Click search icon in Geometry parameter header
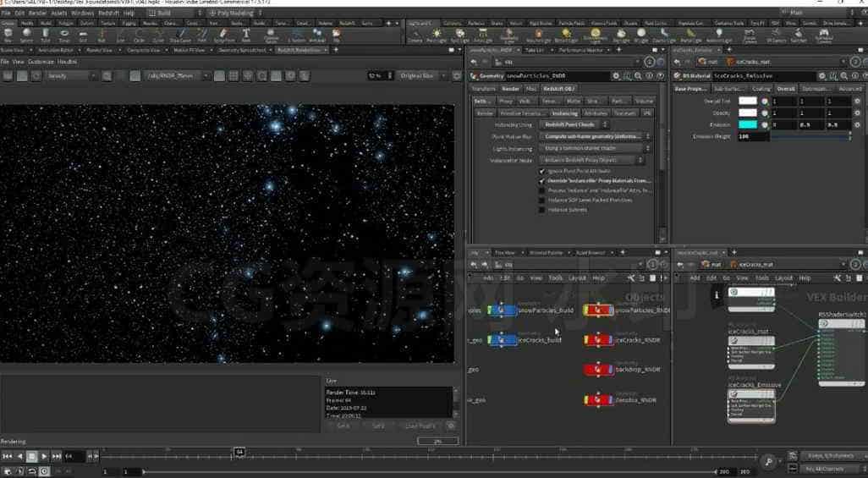Image resolution: width=868 pixels, height=478 pixels. pos(638,76)
